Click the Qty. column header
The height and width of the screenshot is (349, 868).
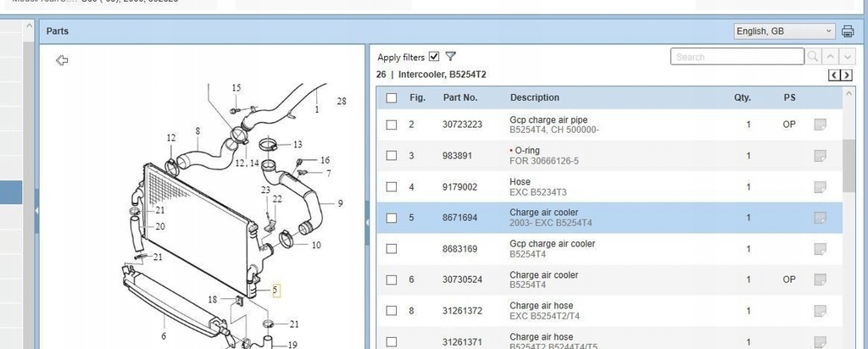click(x=743, y=97)
